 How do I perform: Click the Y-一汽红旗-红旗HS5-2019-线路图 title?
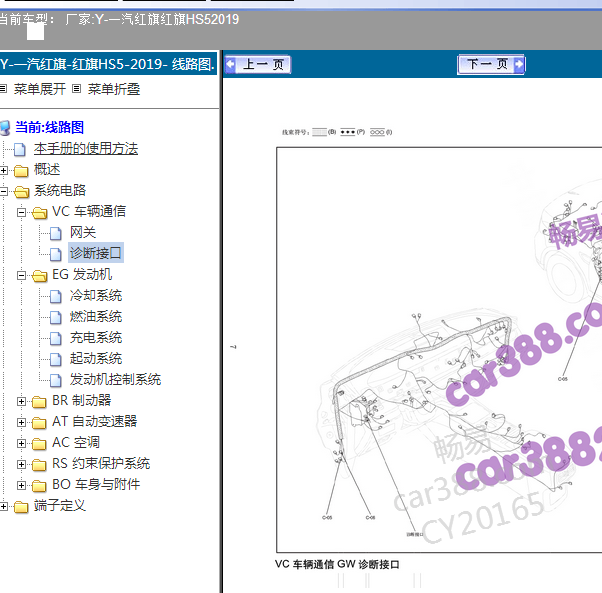point(107,64)
